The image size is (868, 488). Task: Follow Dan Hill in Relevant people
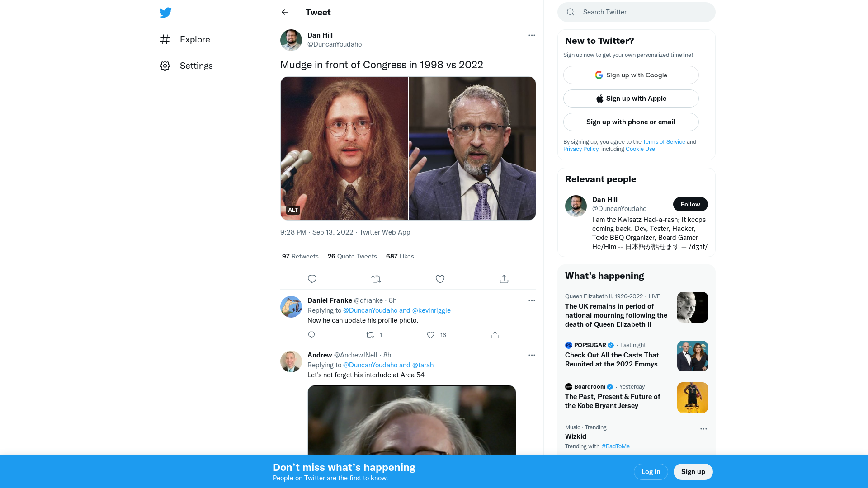tap(690, 204)
